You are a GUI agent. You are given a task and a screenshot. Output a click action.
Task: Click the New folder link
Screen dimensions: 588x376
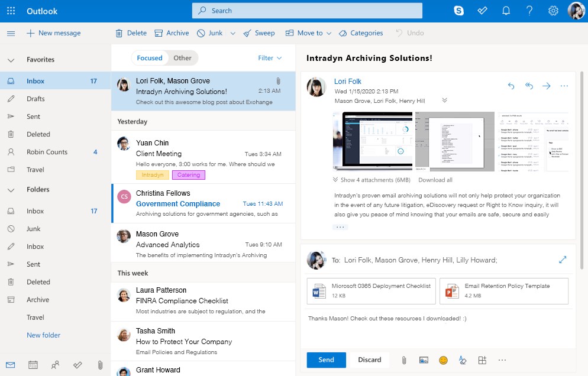click(43, 335)
